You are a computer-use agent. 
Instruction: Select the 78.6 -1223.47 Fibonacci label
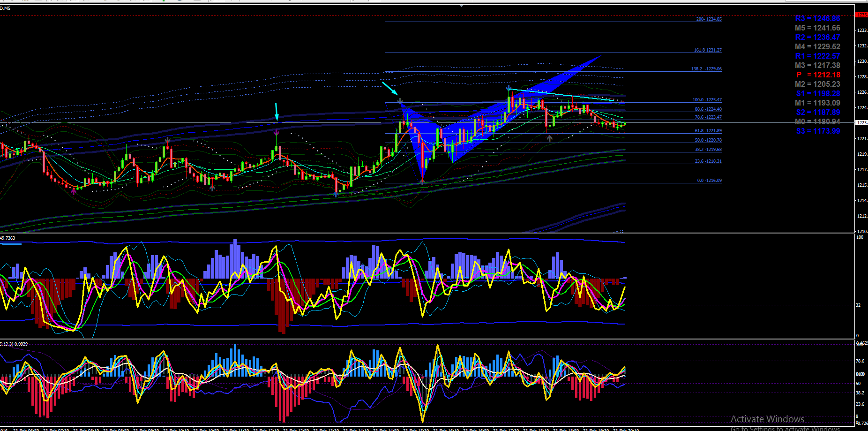[708, 117]
